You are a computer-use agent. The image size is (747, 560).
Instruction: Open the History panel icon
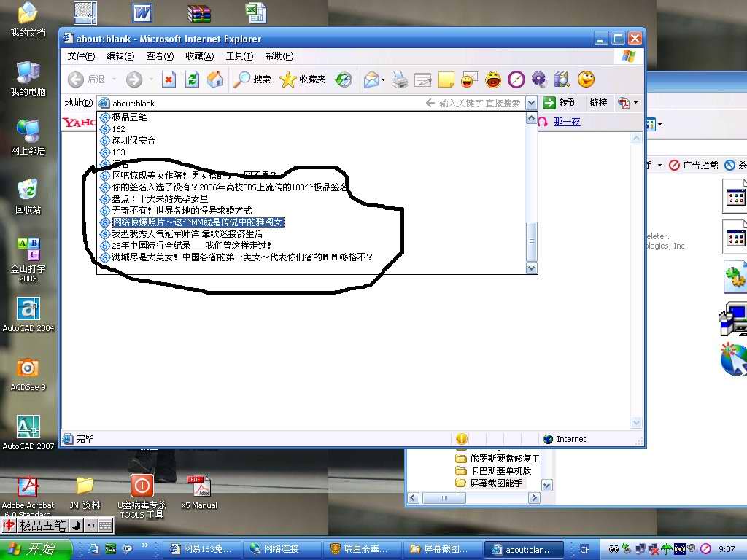343,79
